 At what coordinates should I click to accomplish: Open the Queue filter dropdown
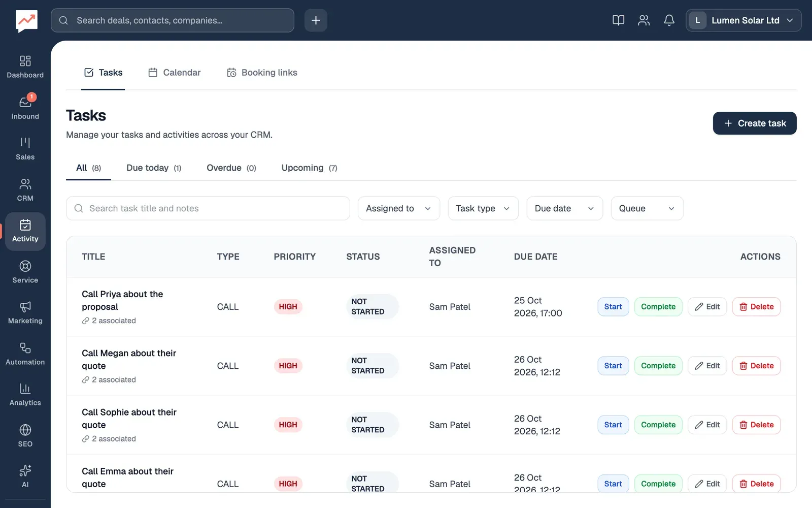(647, 208)
